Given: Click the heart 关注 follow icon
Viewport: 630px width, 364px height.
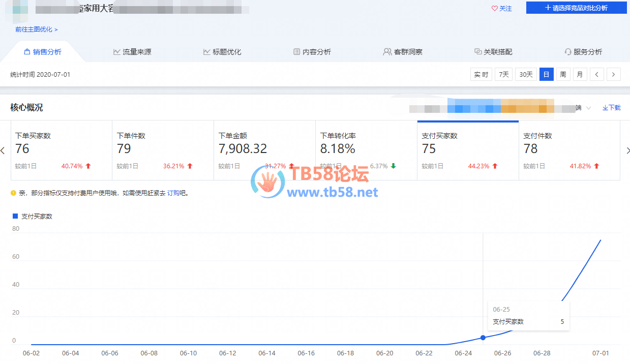Looking at the screenshot, I should tap(494, 9).
